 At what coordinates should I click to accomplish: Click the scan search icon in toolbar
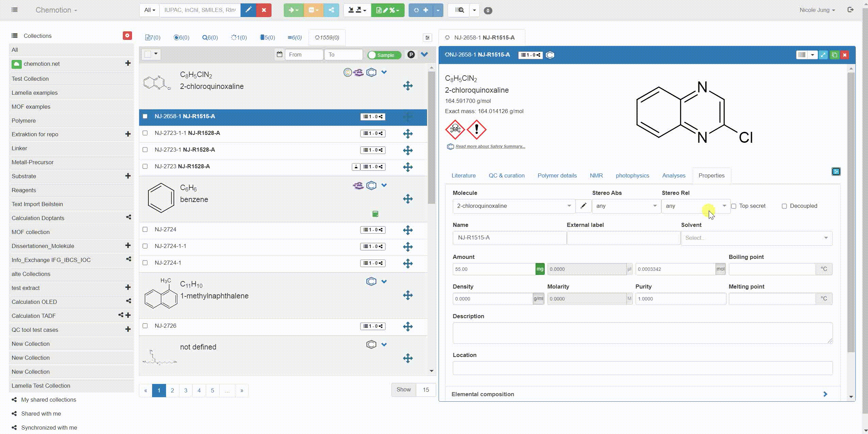[459, 10]
